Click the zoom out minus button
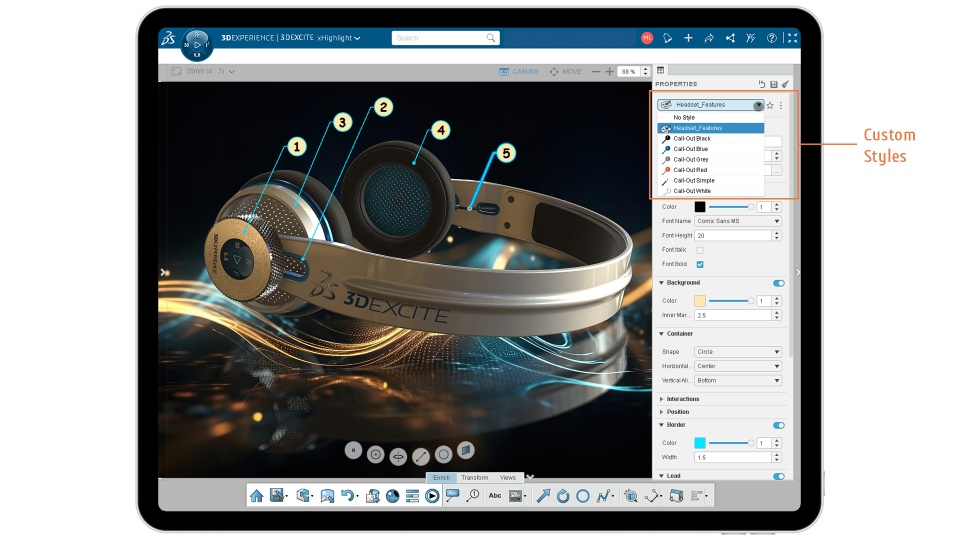The height and width of the screenshot is (540, 960). pos(596,72)
